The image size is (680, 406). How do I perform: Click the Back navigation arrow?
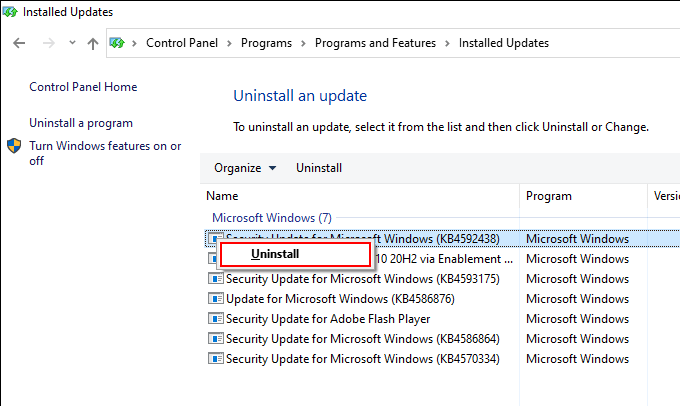pyautogui.click(x=21, y=43)
